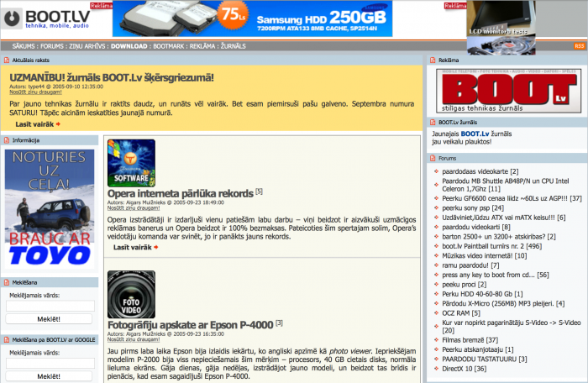This screenshot has height=383, width=588.
Task: Open thread PAARDODU TASTATUURU
Action: tap(484, 359)
